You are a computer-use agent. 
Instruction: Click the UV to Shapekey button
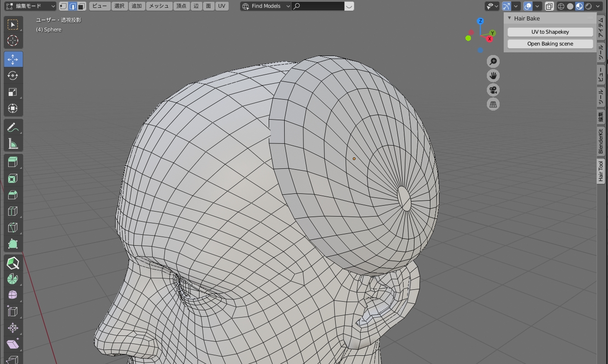pos(550,32)
